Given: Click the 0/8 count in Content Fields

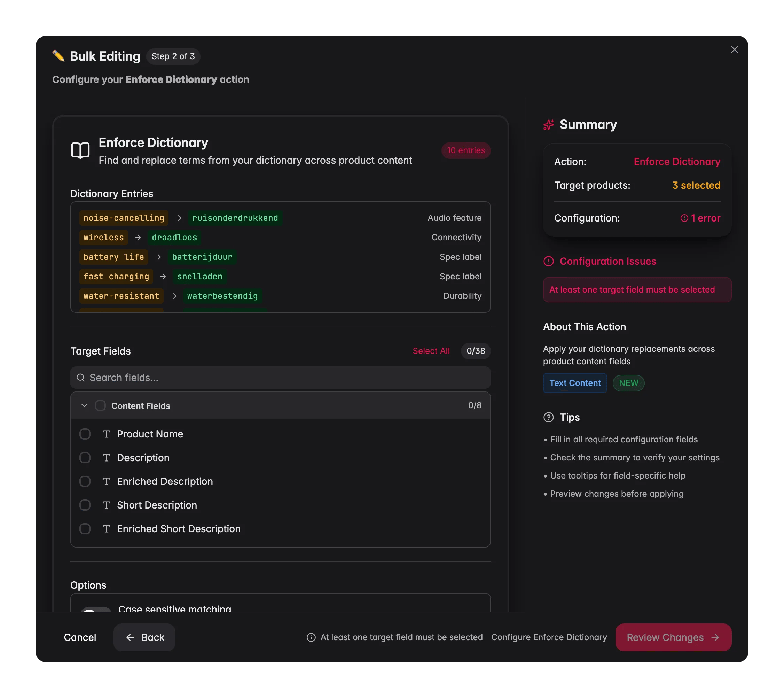Looking at the screenshot, I should coord(475,406).
